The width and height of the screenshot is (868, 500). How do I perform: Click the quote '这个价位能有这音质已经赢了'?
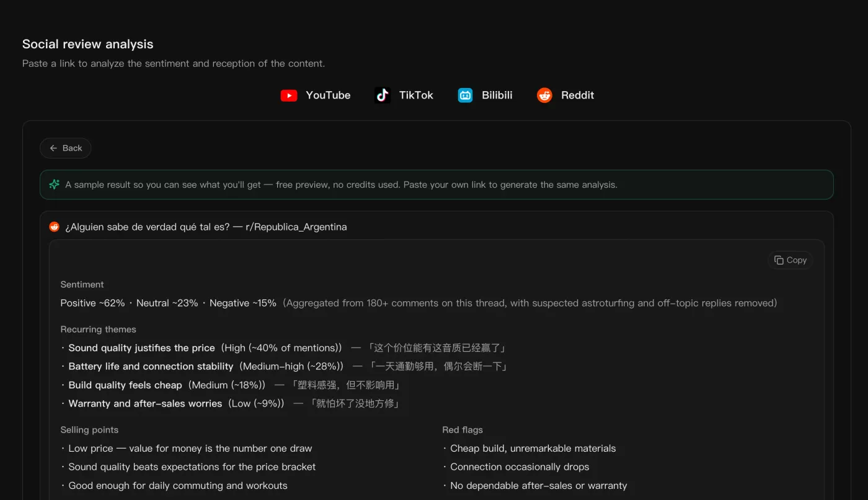[x=438, y=348]
